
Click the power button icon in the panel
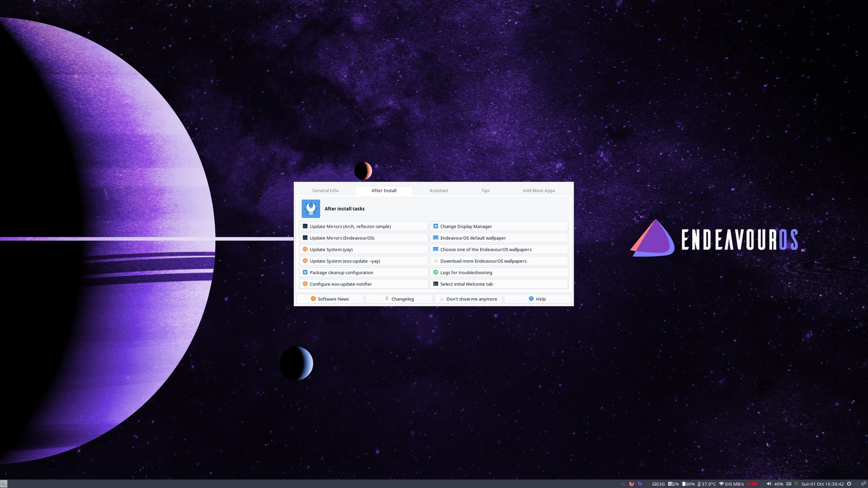[x=849, y=484]
